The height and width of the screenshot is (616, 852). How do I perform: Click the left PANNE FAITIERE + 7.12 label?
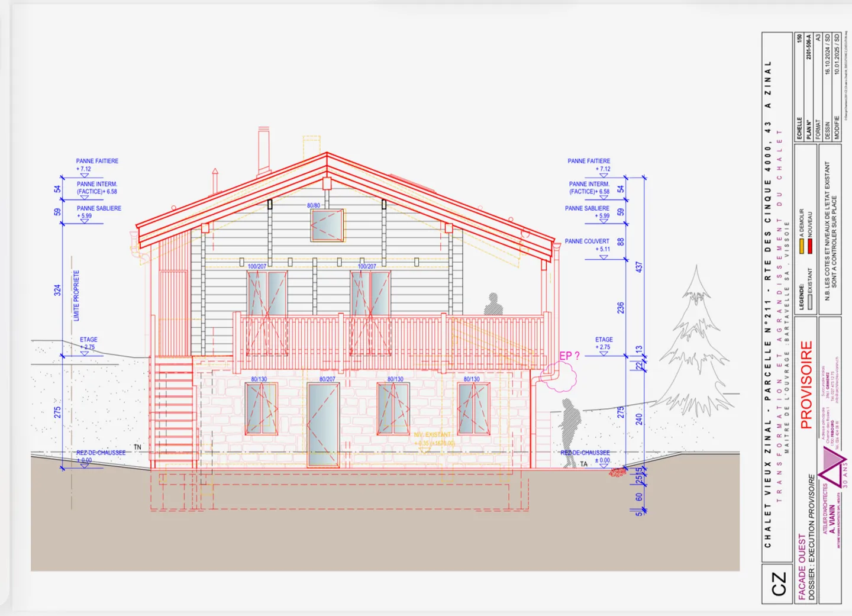[96, 165]
